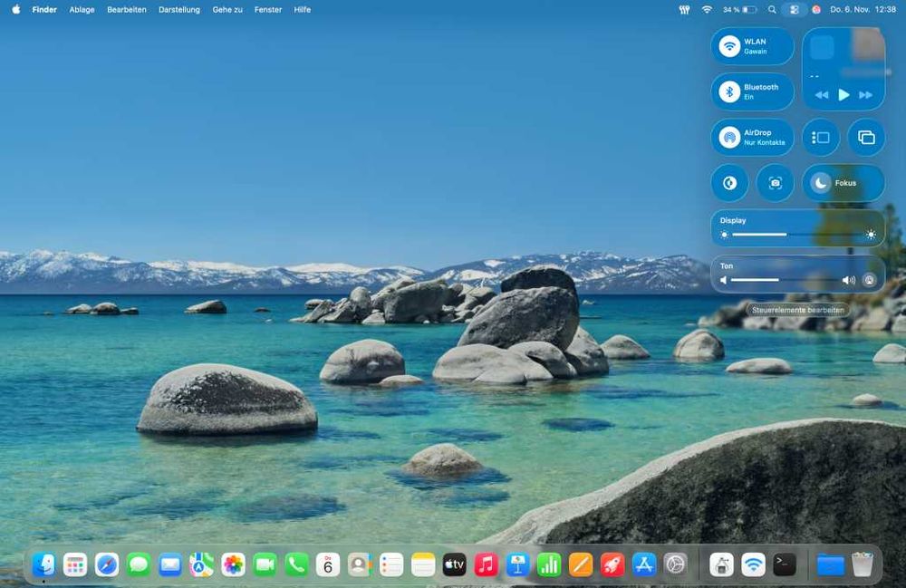
Task: Open Mail from the Dock
Action: pyautogui.click(x=170, y=564)
